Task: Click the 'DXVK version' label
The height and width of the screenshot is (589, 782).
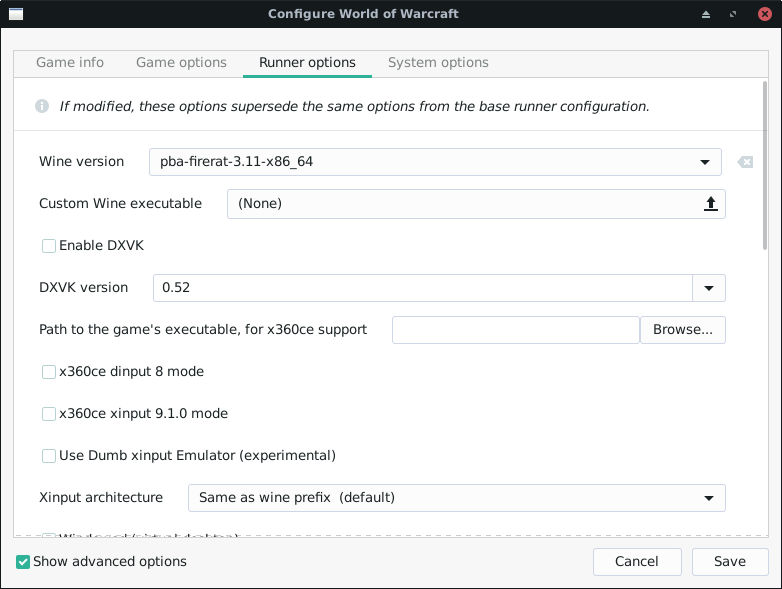Action: click(84, 288)
